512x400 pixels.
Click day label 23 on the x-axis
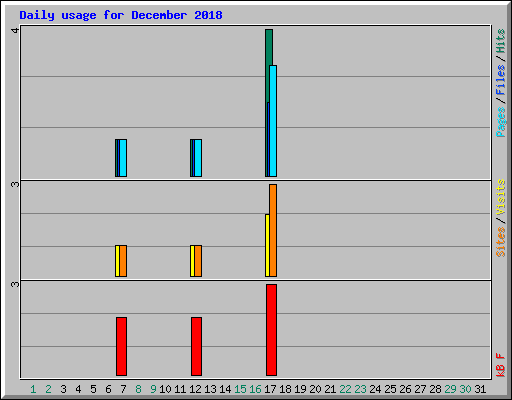tap(360, 389)
